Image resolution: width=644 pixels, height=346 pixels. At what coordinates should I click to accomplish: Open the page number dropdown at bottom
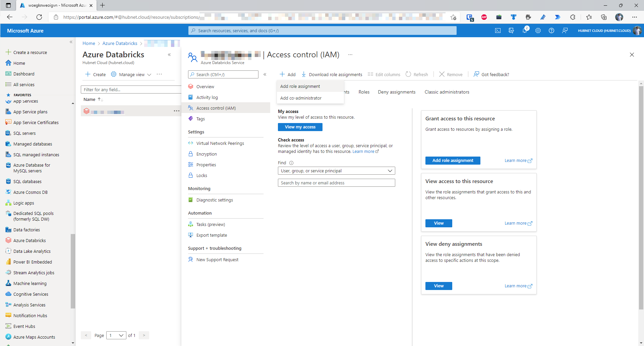pyautogui.click(x=116, y=335)
